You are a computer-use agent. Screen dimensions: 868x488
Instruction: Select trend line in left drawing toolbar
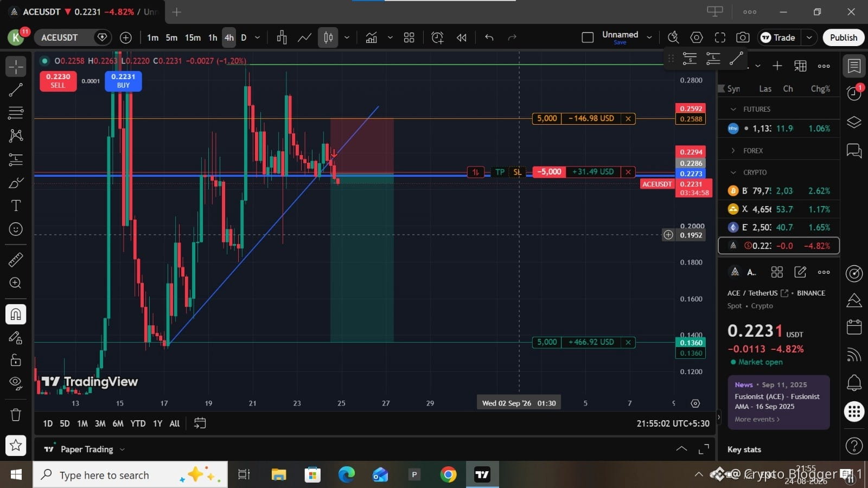16,90
